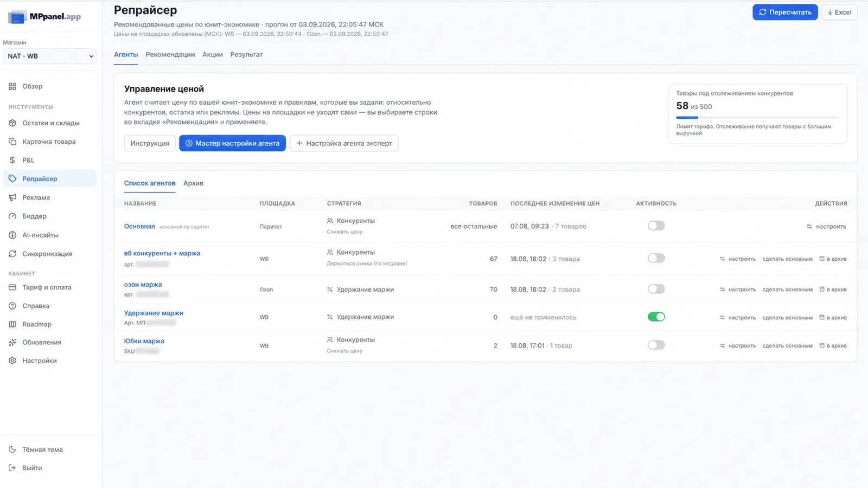Click the P&L dollar icon

point(12,160)
